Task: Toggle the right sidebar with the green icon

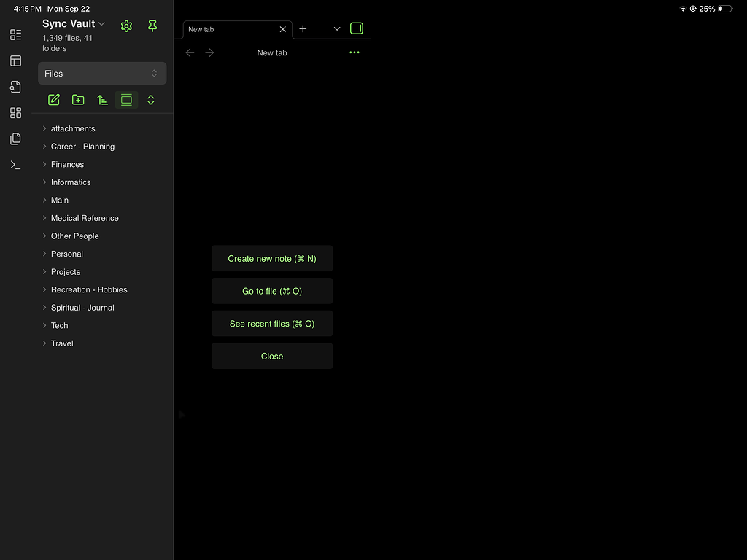Action: (x=356, y=28)
